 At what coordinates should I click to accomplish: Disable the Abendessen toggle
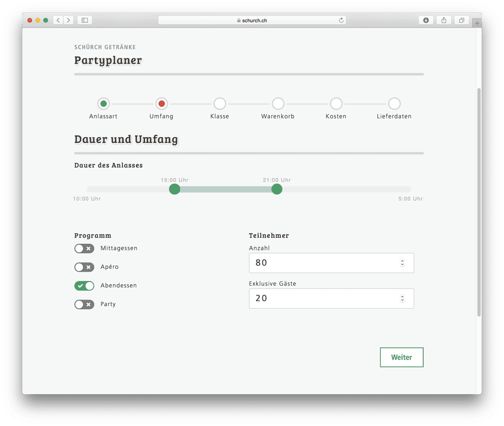pos(84,286)
